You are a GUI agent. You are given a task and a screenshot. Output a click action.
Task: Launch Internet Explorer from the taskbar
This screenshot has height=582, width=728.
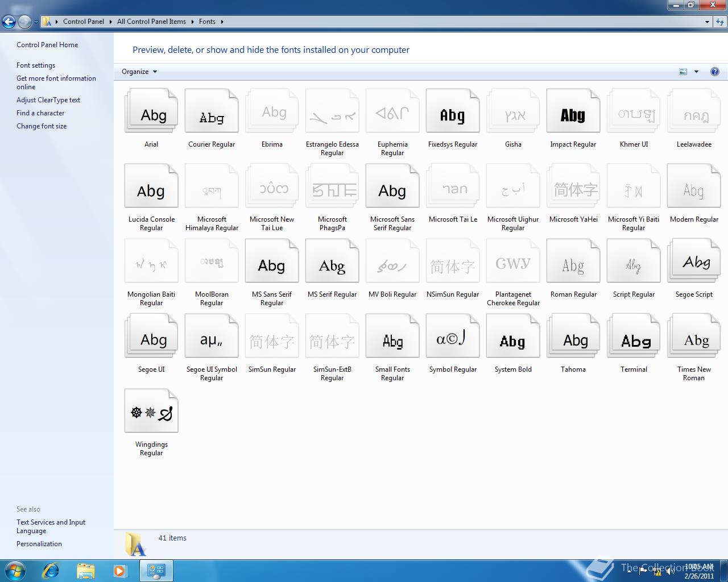pos(51,571)
